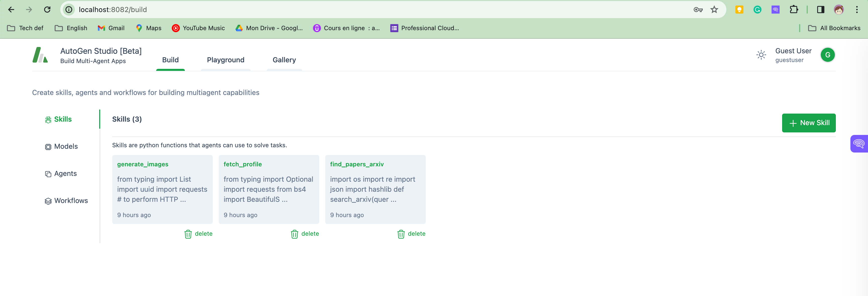Delete the find_papers_arxiv skill
Image resolution: width=868 pixels, height=296 pixels.
(x=411, y=234)
